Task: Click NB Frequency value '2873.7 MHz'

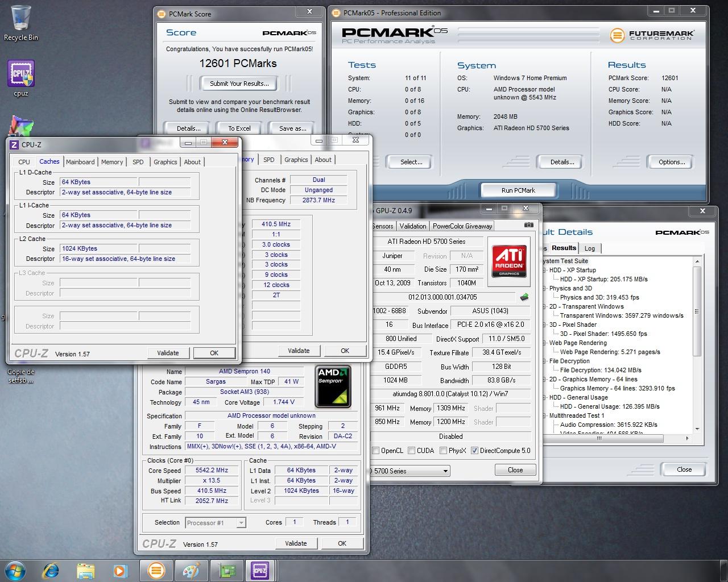Action: click(318, 200)
